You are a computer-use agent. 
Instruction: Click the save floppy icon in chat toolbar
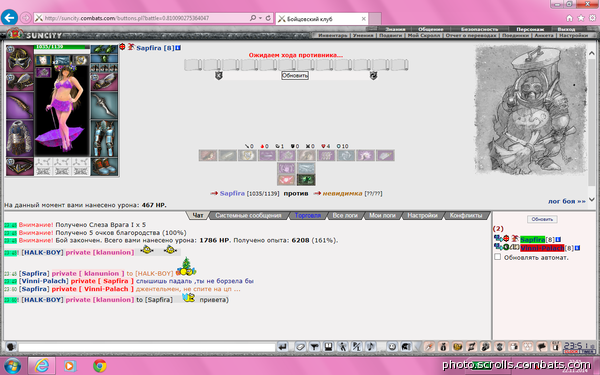328,347
